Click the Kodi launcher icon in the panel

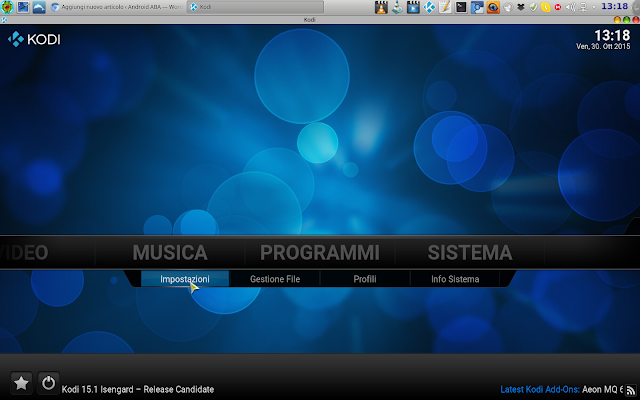pyautogui.click(x=429, y=7)
